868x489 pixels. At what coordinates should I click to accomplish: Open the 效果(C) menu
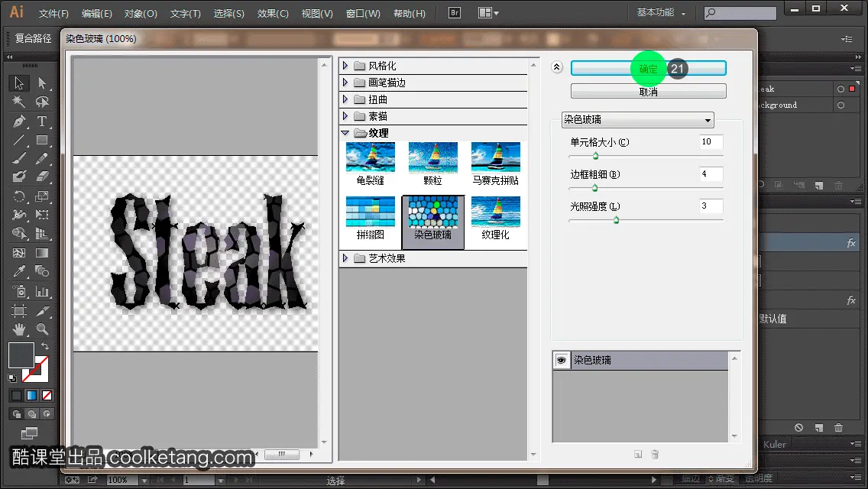tap(273, 13)
